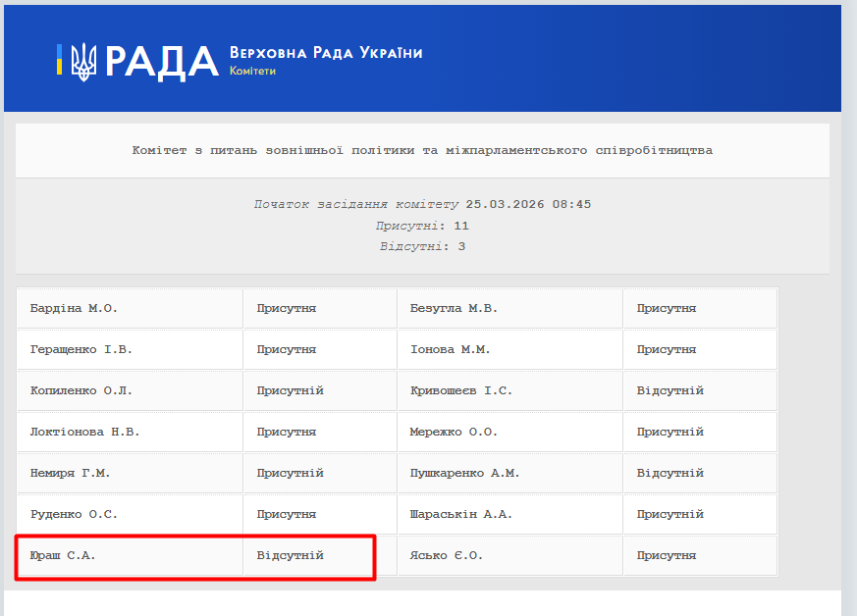Click the status cell next to Локтіонова Н.В.
This screenshot has width=857, height=616.
point(320,432)
